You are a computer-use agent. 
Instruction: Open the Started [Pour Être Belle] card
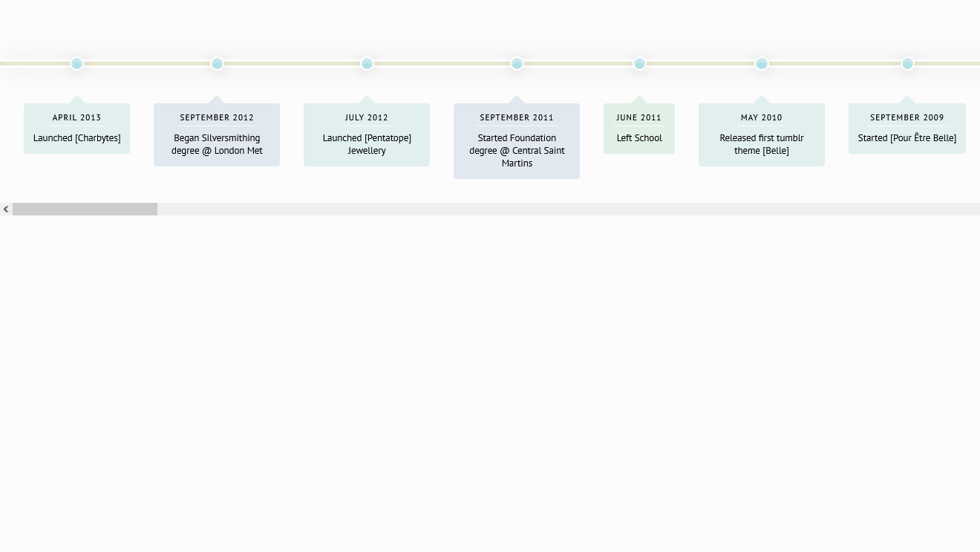pos(907,129)
